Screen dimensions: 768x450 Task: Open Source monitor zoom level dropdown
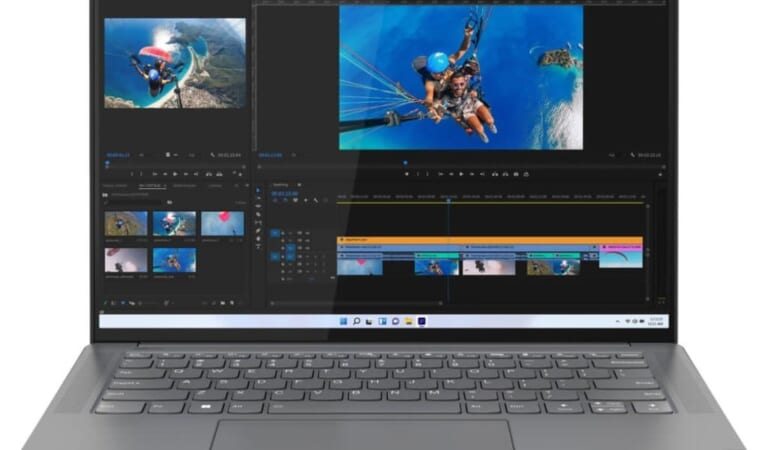142,155
